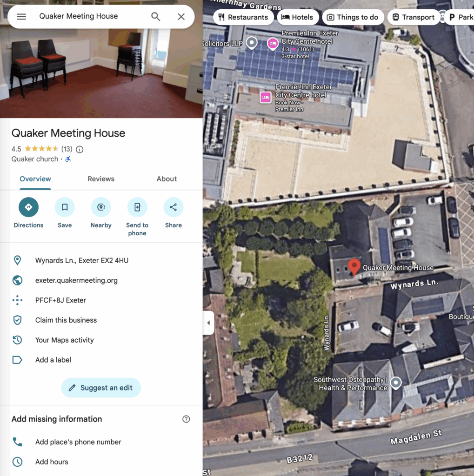The height and width of the screenshot is (476, 474).
Task: Open the Nearby search icon
Action: pyautogui.click(x=101, y=207)
